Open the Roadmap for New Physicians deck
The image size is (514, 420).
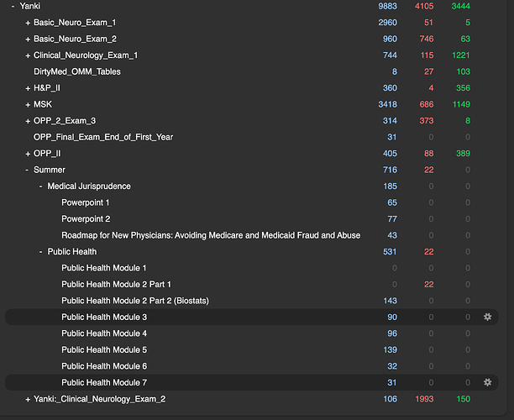[211, 235]
